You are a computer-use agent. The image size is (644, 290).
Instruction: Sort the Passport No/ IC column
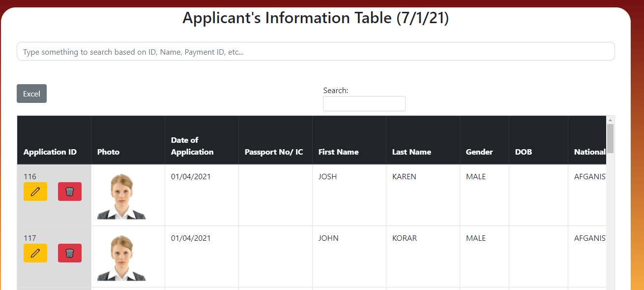click(274, 152)
